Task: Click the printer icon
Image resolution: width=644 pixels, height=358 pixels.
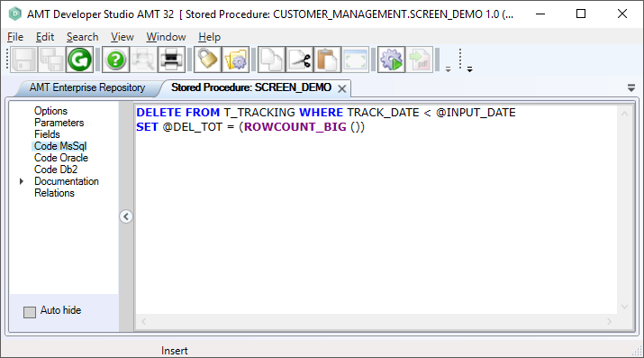Action: tap(171, 60)
